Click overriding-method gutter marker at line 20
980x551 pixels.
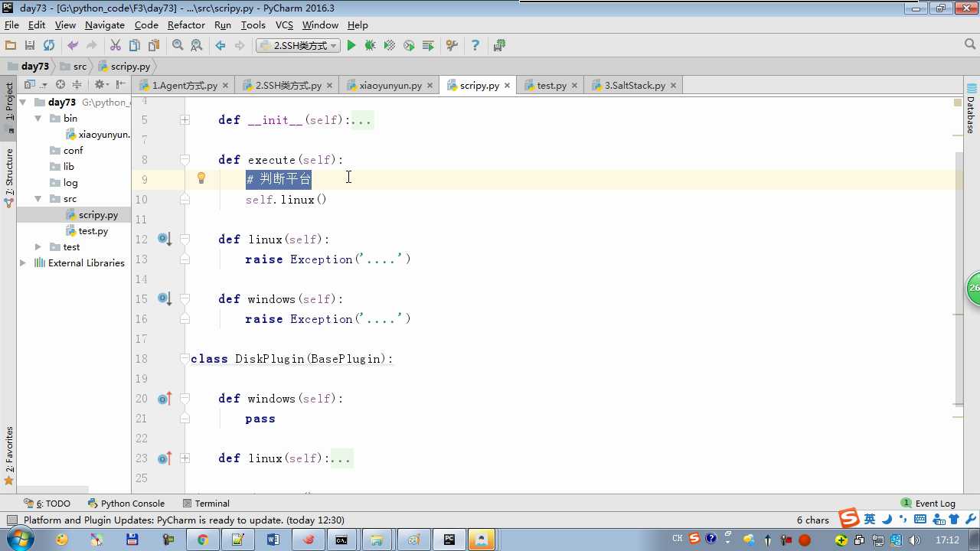click(x=165, y=398)
